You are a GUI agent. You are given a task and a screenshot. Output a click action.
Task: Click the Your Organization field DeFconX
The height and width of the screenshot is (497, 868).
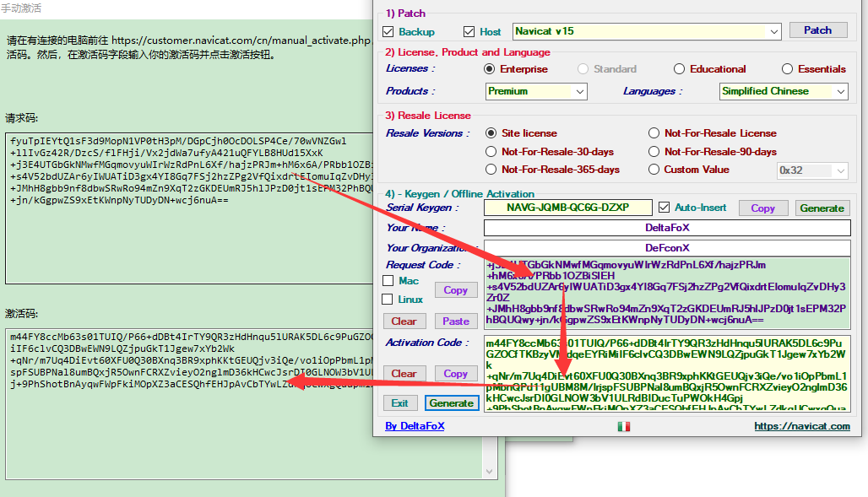point(667,248)
